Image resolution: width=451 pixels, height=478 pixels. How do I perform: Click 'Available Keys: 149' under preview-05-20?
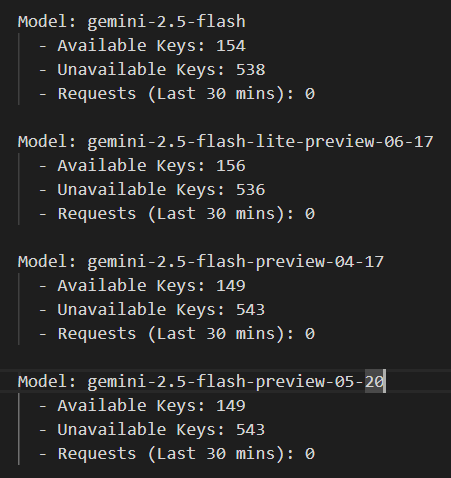152,406
